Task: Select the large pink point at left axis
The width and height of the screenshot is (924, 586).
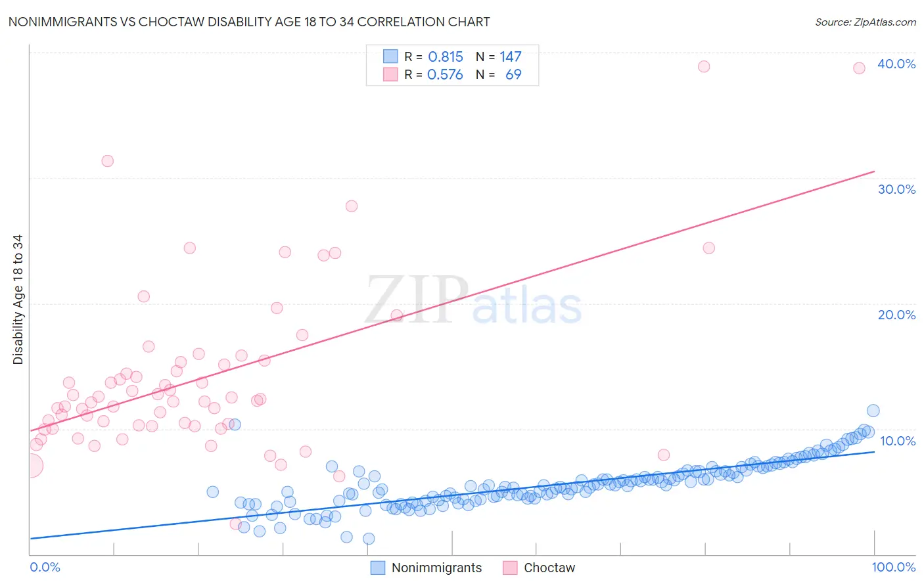Action: pyautogui.click(x=30, y=466)
